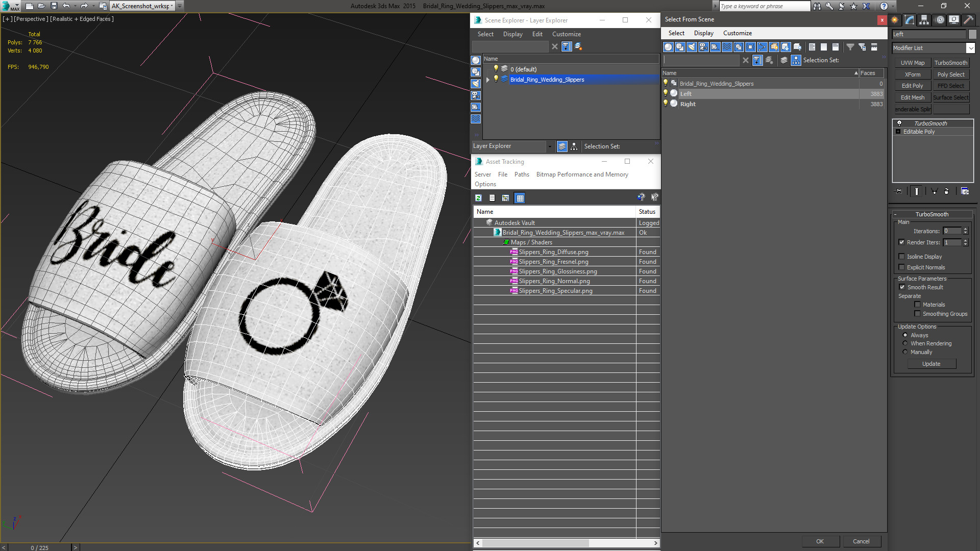
Task: Click the UVW Map modifier button
Action: pos(912,63)
